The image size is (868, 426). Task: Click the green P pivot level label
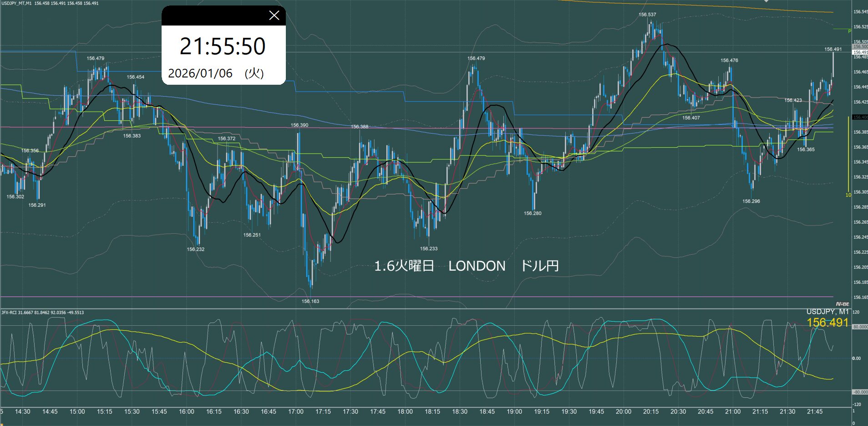[x=849, y=31]
